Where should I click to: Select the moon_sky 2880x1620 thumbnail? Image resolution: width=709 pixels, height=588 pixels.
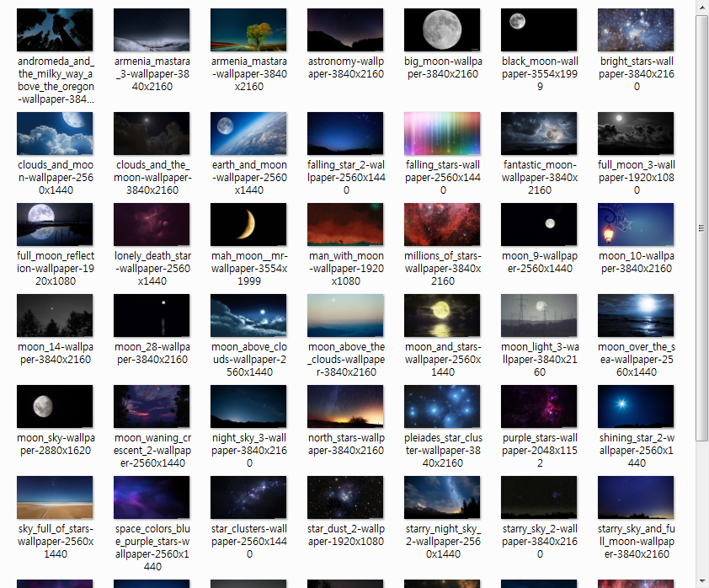(x=55, y=406)
